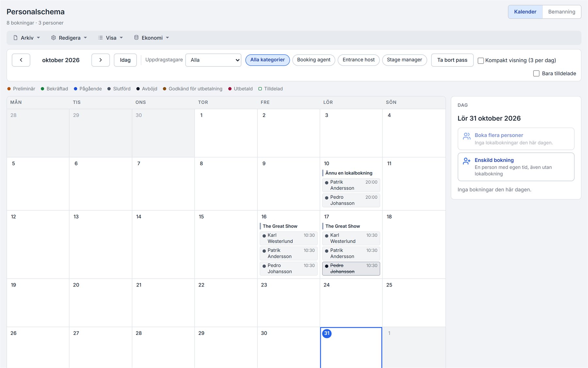Filter by Entrance host category
This screenshot has height=368, width=588.
[x=359, y=60]
